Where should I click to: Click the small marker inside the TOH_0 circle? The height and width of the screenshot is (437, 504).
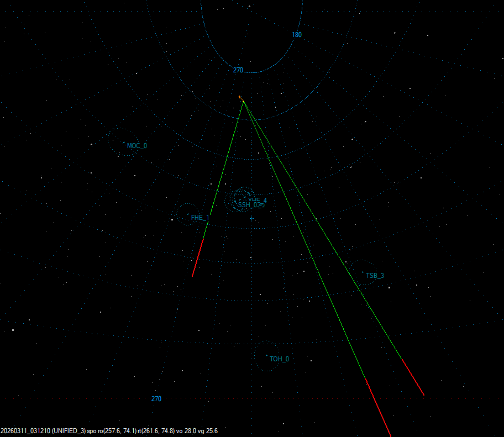pyautogui.click(x=266, y=355)
